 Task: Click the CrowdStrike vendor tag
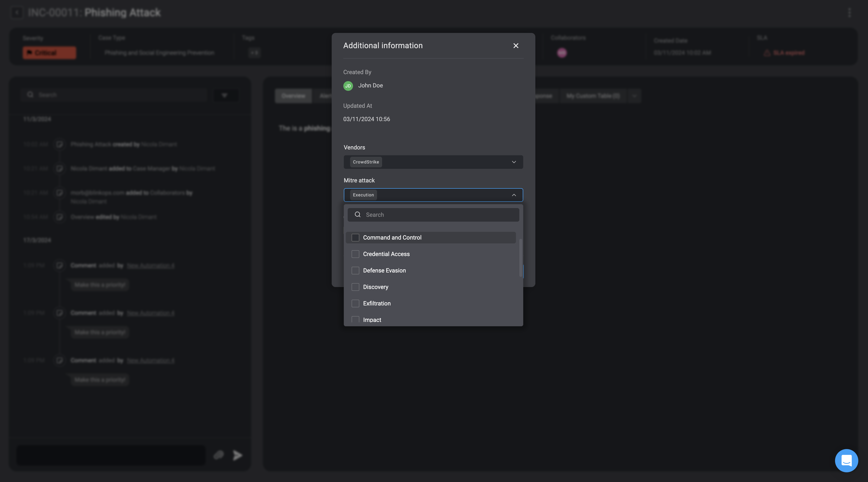[366, 162]
